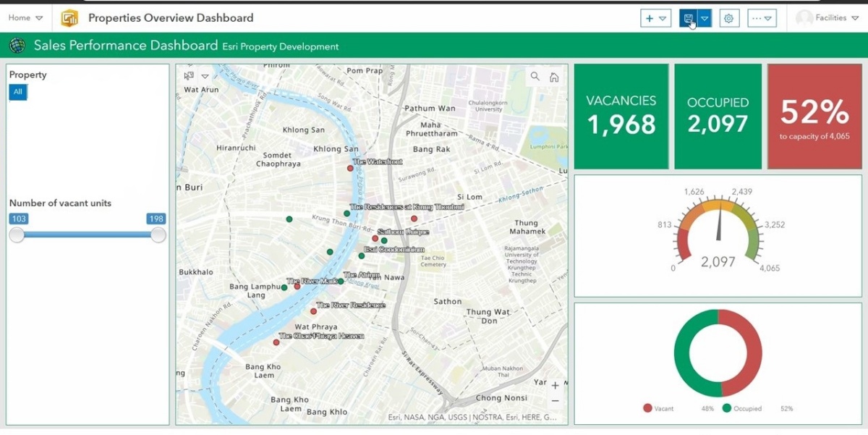Open the Home menu dropdown
This screenshot has height=435, width=868.
point(25,18)
